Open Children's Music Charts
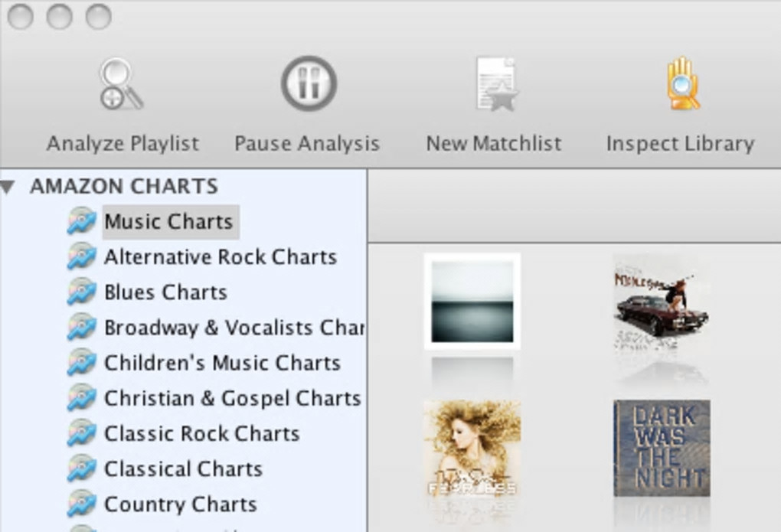 (222, 363)
